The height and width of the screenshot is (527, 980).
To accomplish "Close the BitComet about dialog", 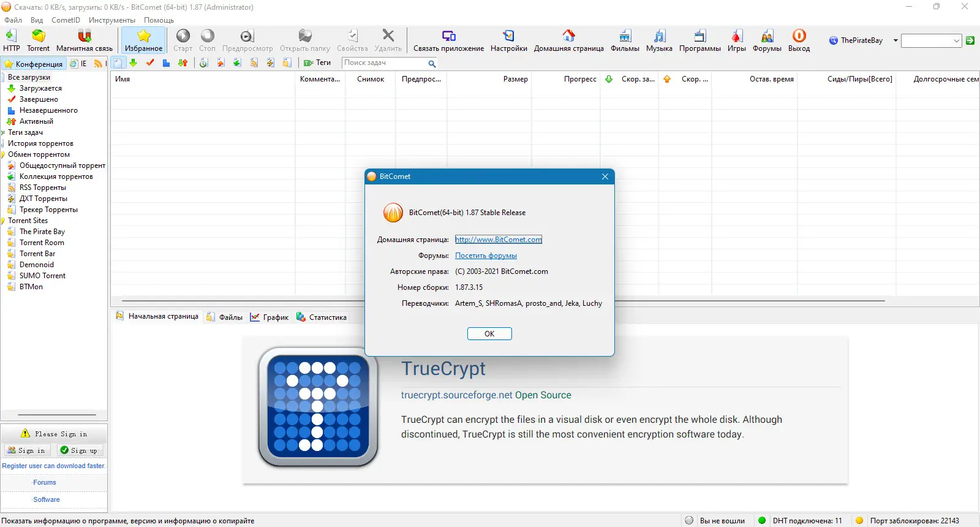I will [605, 176].
